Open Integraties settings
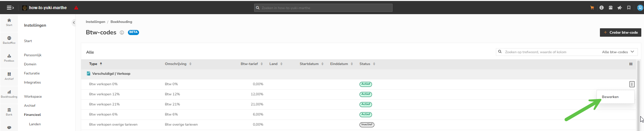The width and height of the screenshot is (644, 131). click(32, 83)
